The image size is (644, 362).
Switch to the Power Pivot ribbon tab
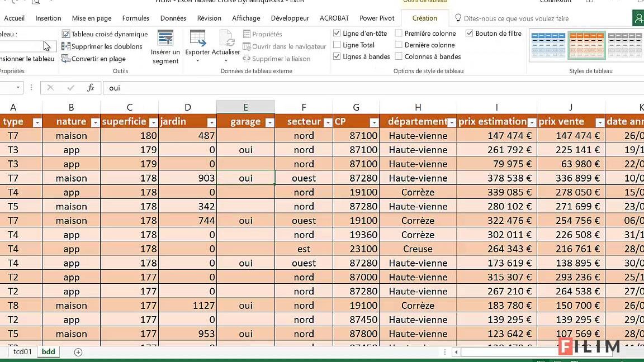(x=376, y=18)
